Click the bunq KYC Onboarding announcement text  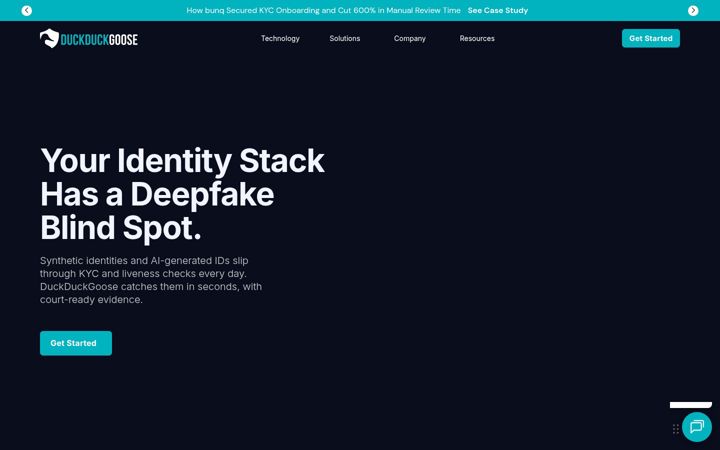(323, 11)
